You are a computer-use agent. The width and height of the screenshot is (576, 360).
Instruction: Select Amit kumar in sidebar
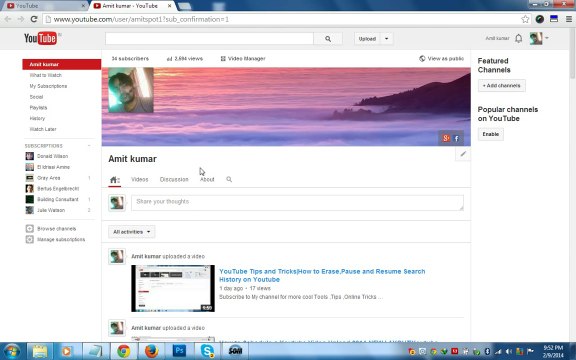pos(62,64)
